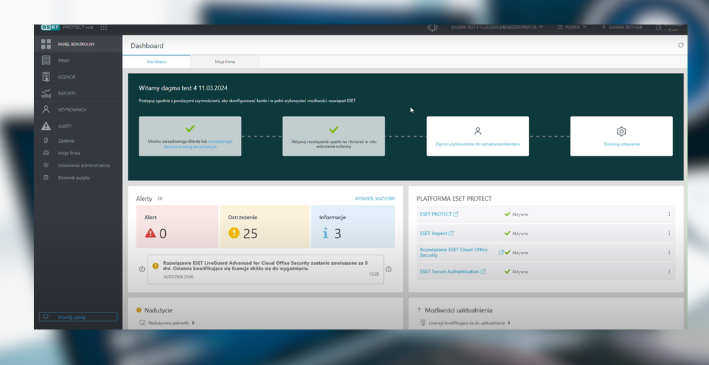Viewport: 709px width, 365px height.
Task: Click the ESET logo in the header
Action: [50, 27]
